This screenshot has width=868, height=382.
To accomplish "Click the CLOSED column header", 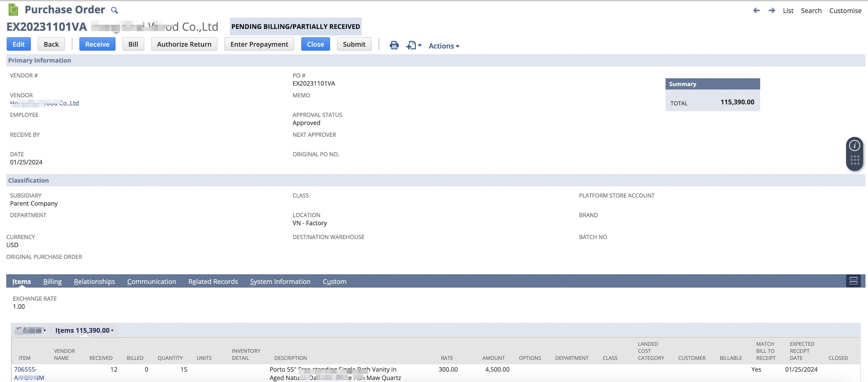I will point(838,358).
